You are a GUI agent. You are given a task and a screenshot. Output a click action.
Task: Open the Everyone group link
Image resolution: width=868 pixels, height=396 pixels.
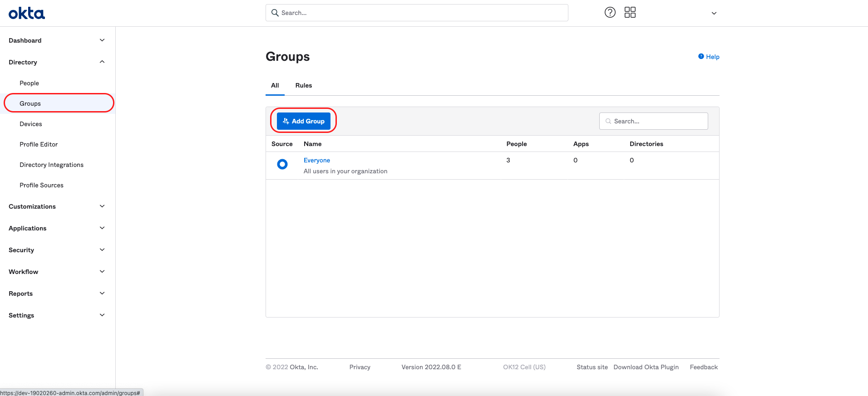click(316, 160)
